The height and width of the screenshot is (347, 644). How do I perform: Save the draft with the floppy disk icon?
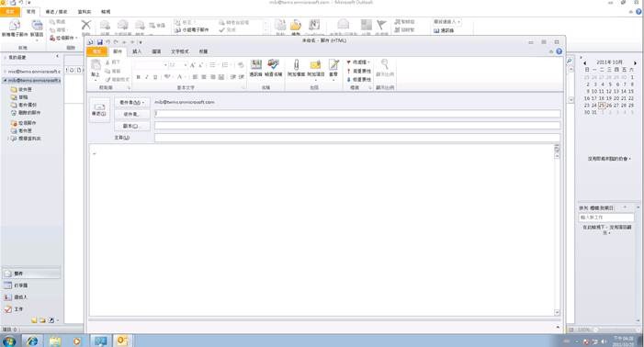click(100, 42)
